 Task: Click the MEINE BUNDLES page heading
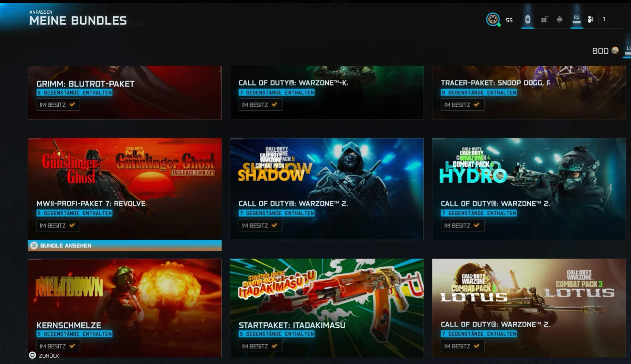pos(78,21)
